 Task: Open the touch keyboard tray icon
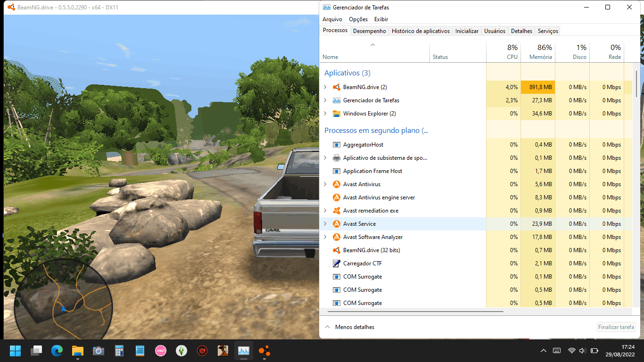[557, 351]
